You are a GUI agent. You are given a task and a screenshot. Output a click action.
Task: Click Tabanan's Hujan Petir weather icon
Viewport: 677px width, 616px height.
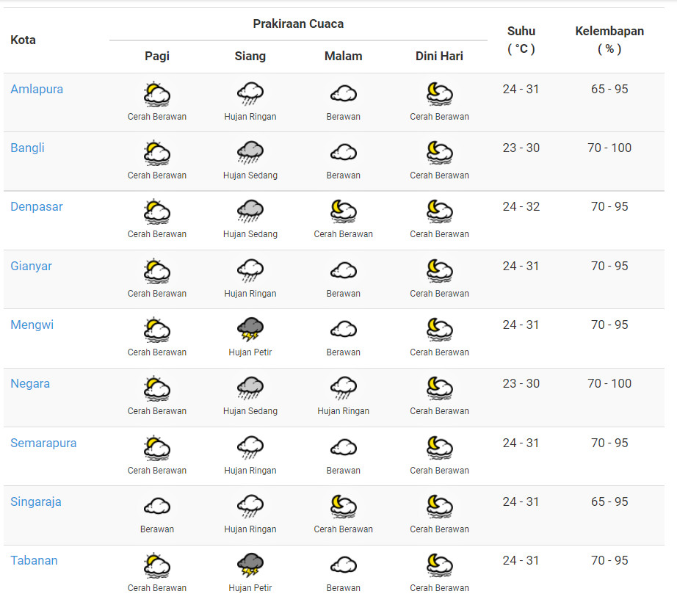[x=250, y=565]
